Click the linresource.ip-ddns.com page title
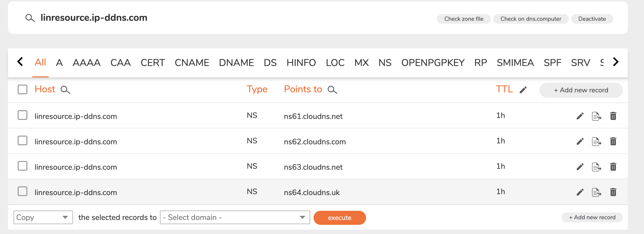The width and height of the screenshot is (644, 234). [94, 18]
